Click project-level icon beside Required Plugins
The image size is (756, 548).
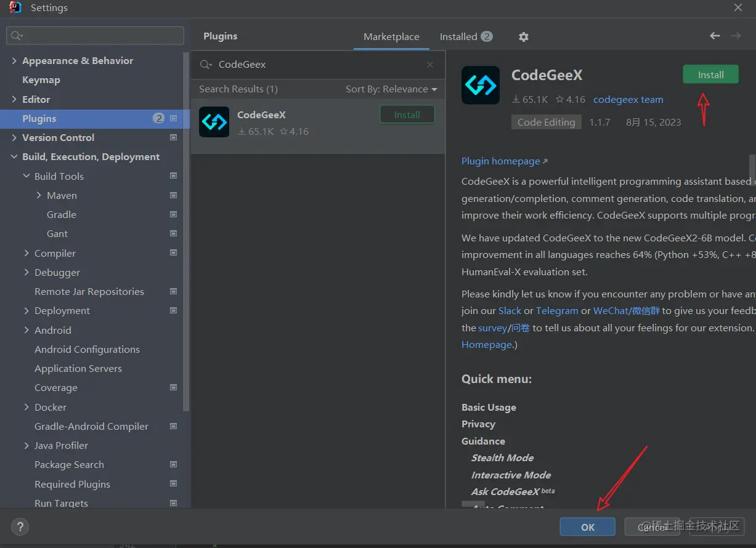pos(173,484)
